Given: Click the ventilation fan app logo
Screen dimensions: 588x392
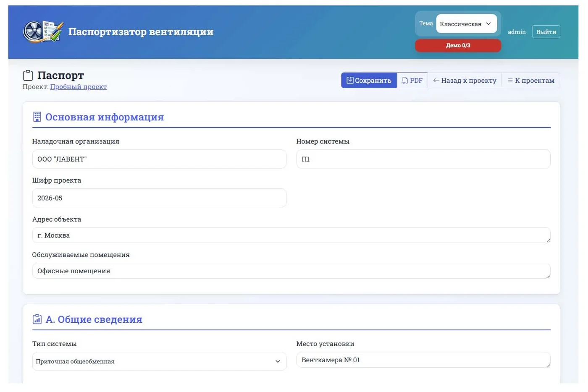Looking at the screenshot, I should (x=43, y=31).
